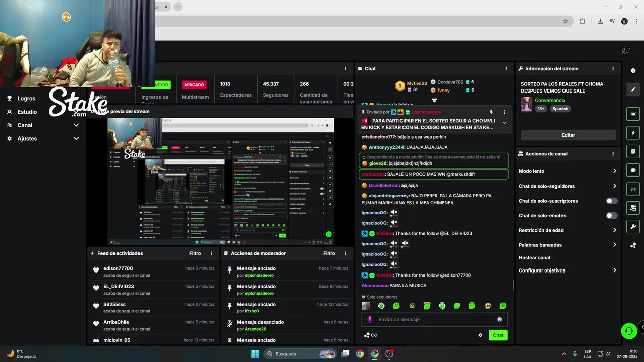Open Acciones de canal three-dot menu
The width and height of the screenshot is (644, 362).
613,154
